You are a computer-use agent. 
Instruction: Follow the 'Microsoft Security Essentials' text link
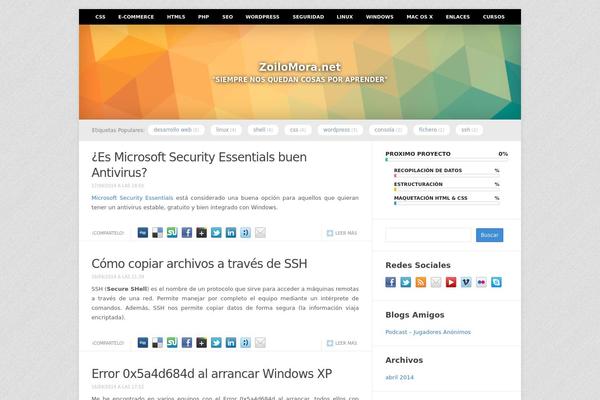click(132, 198)
